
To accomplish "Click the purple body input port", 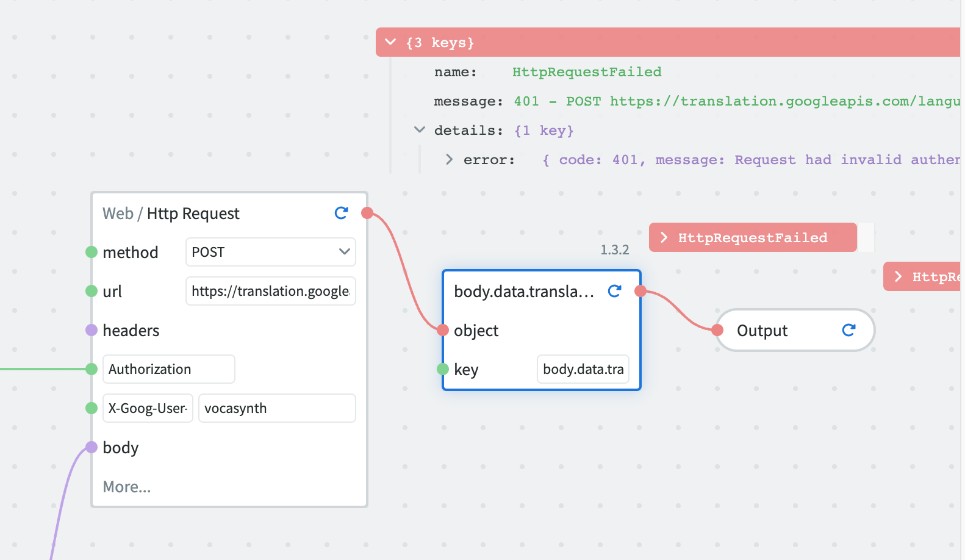I will [91, 447].
